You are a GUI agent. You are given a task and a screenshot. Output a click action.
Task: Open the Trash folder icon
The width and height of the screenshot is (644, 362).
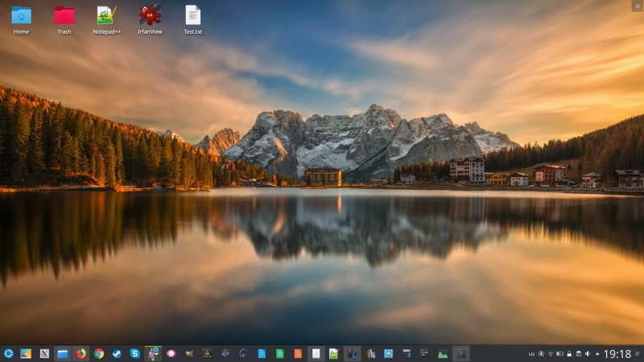[x=64, y=16]
